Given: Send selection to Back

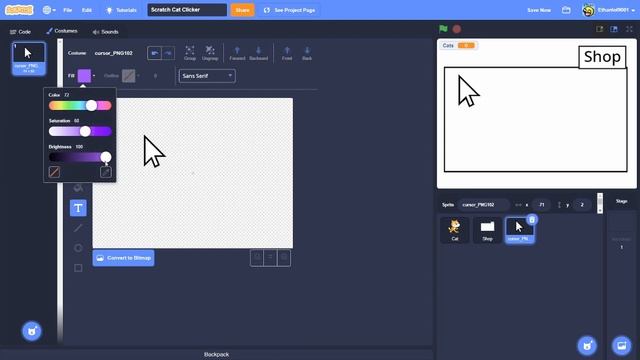Looking at the screenshot, I should point(307,53).
